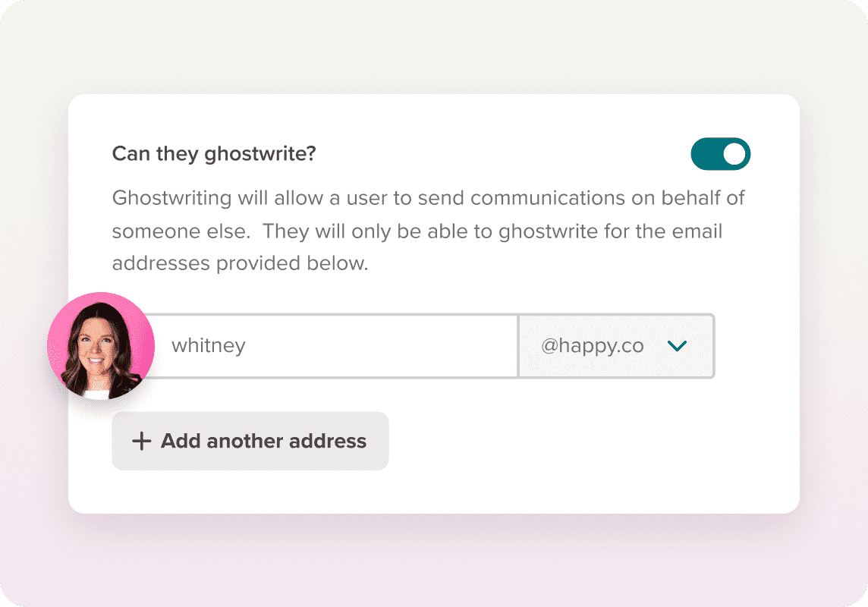Click the Add another address label text
Viewport: 868px width, 607px height.
(x=263, y=441)
